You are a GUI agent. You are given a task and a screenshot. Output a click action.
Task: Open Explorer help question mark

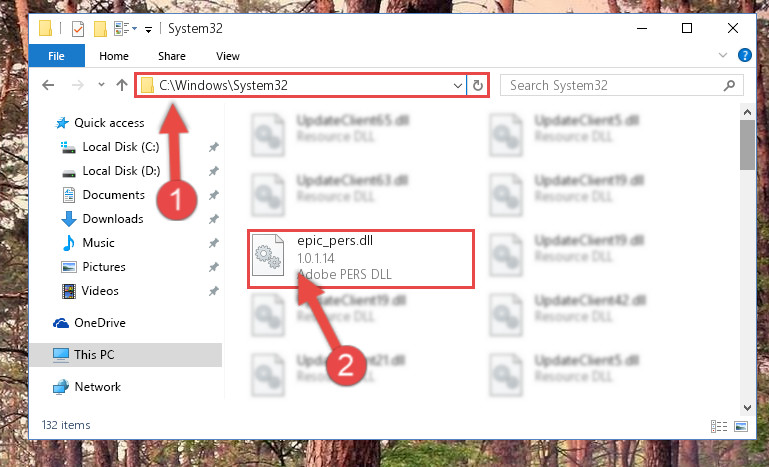point(744,55)
